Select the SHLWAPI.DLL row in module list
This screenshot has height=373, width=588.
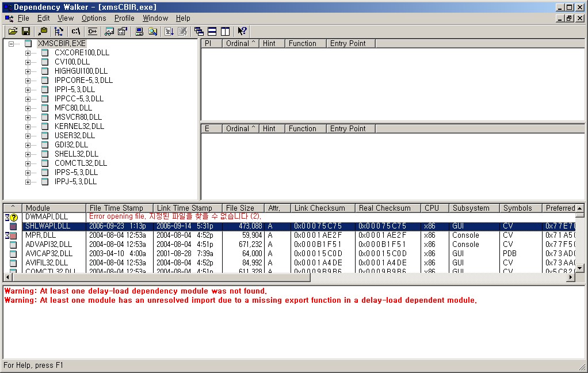coord(289,226)
